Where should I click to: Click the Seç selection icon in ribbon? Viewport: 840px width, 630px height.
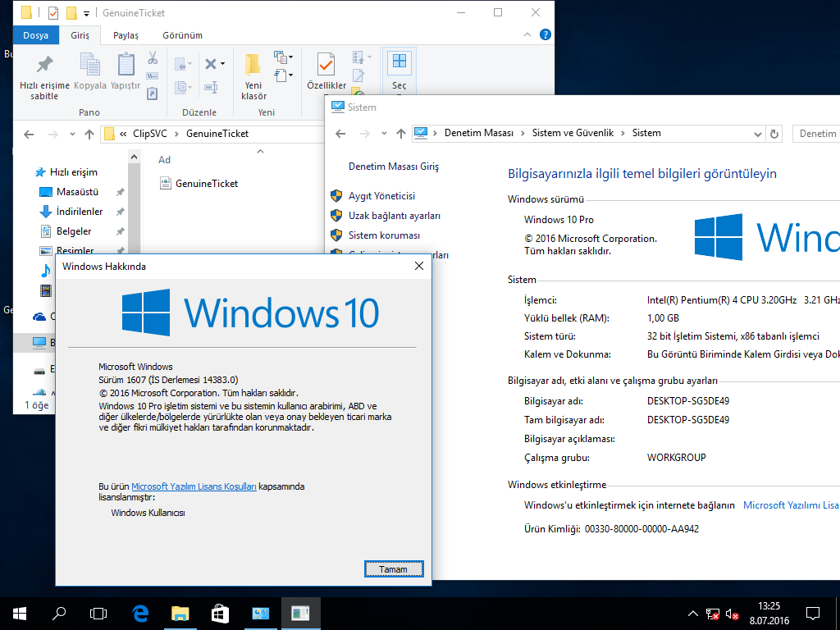[x=399, y=71]
